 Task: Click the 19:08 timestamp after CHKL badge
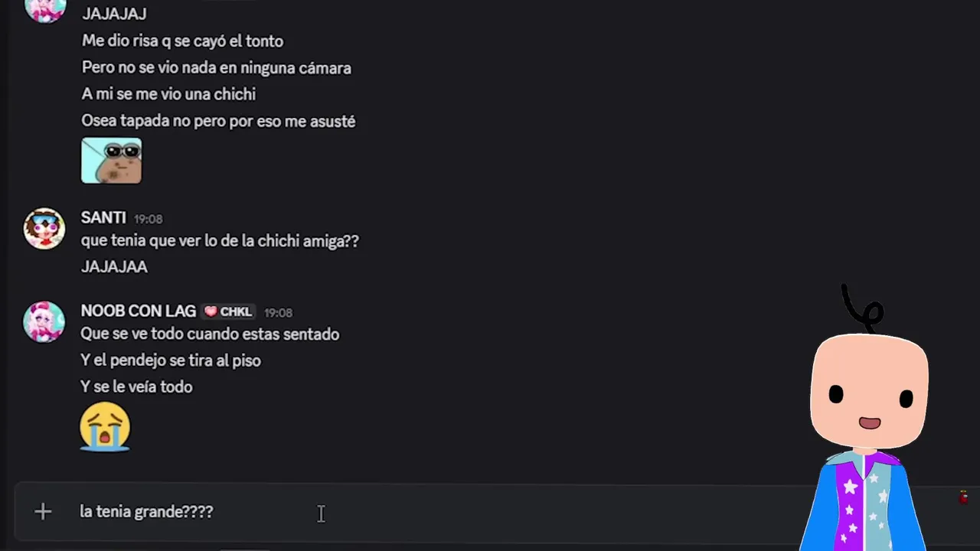[278, 312]
